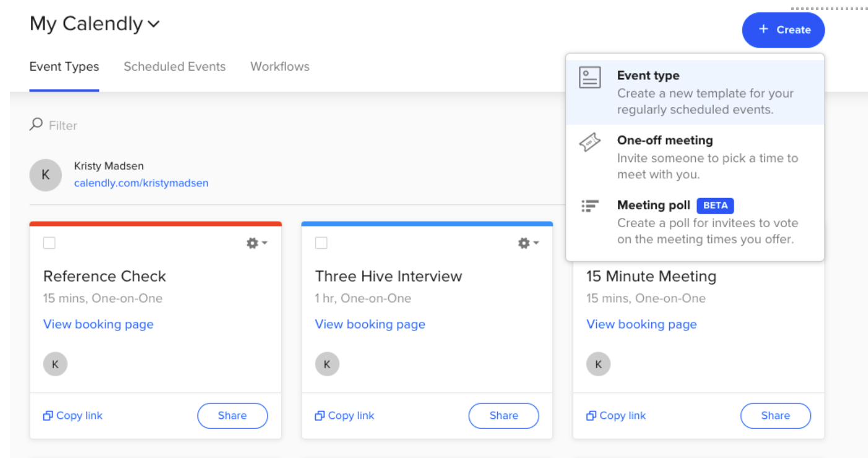Click the Filter magnifying glass icon
Image resolution: width=868 pixels, height=458 pixels.
point(36,125)
